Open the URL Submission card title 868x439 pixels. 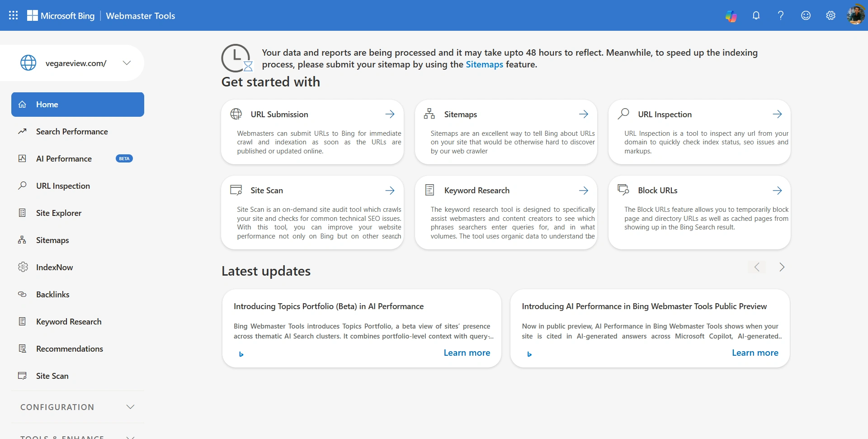279,115
